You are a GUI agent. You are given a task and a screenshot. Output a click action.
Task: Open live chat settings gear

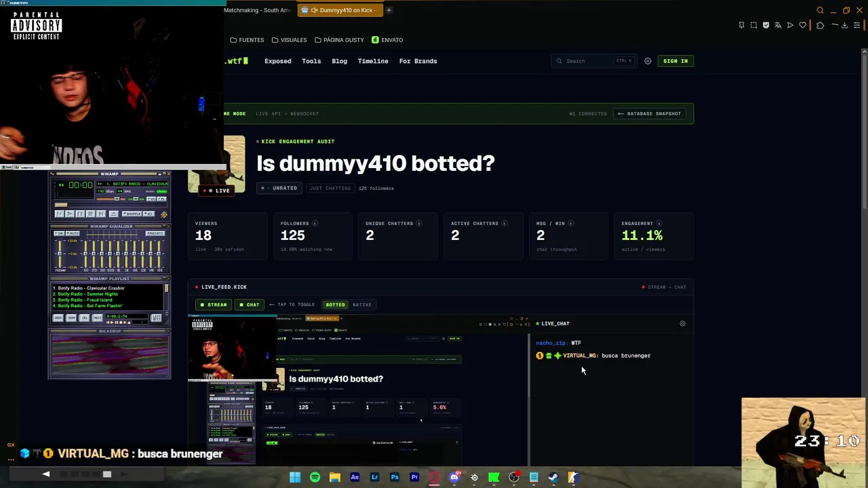682,324
